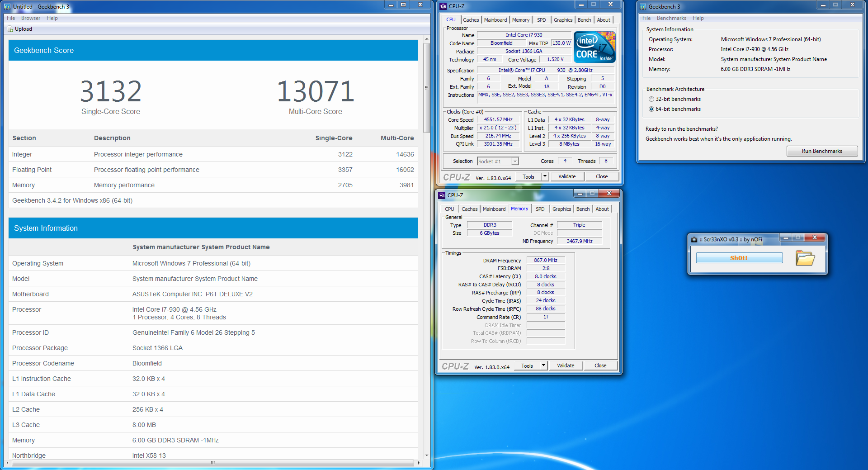
Task: Expand Tools dropdown arrow in top CPU-Z window
Action: pos(545,176)
